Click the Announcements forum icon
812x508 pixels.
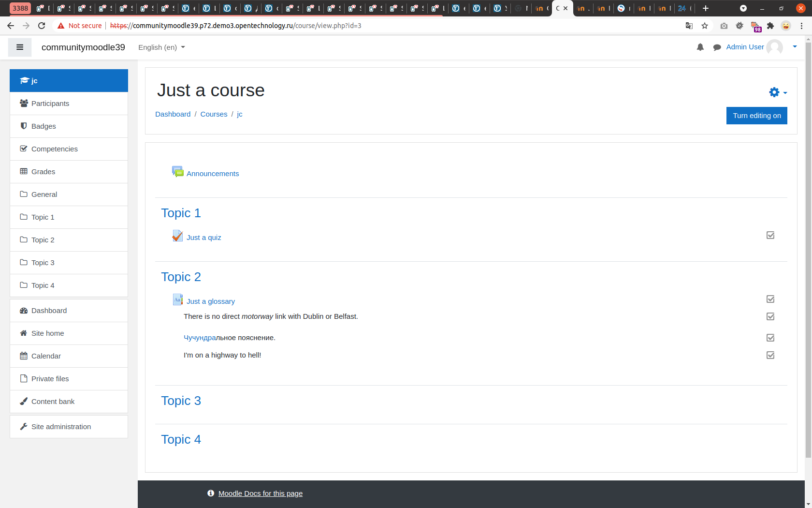[x=178, y=172]
